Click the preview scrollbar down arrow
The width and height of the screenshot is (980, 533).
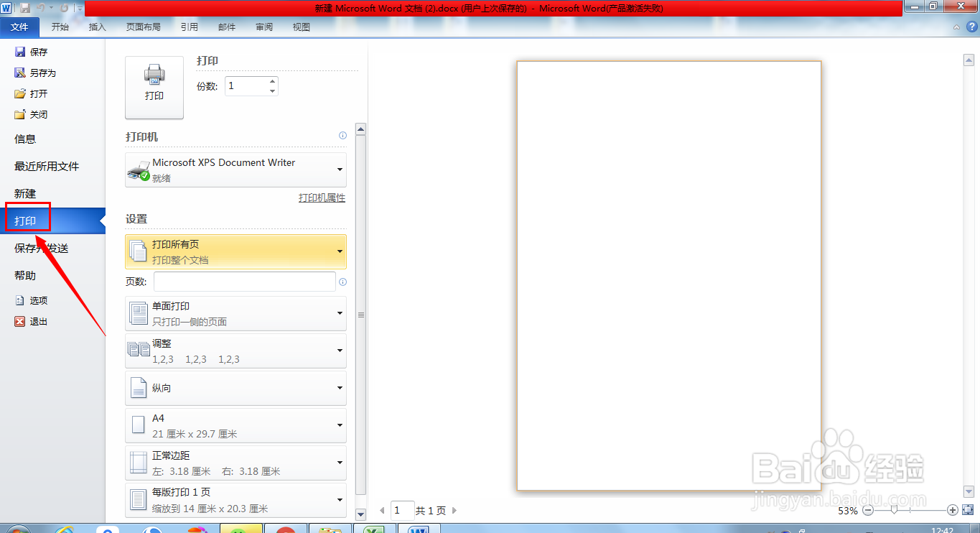point(967,493)
